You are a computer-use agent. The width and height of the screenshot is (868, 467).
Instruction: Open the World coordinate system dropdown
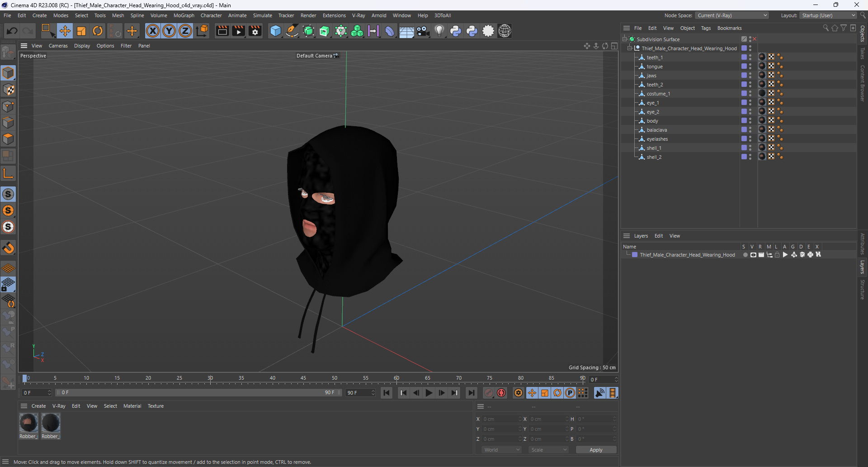tap(501, 450)
